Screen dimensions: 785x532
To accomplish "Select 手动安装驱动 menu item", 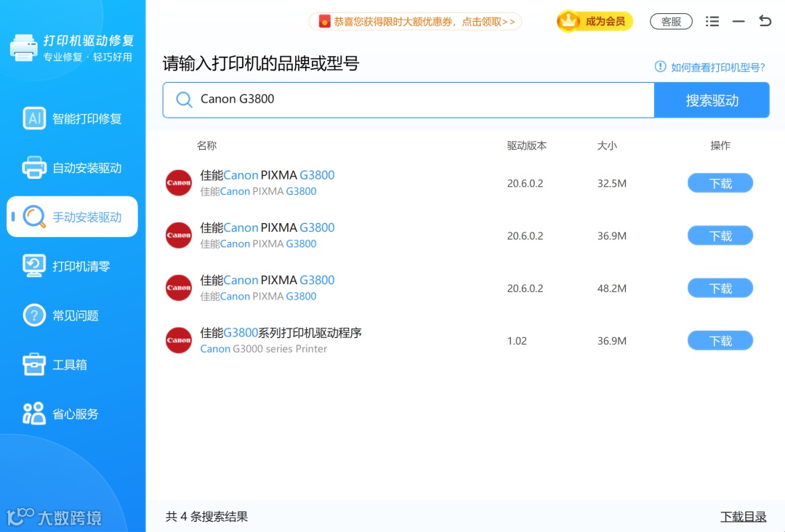I will click(72, 217).
